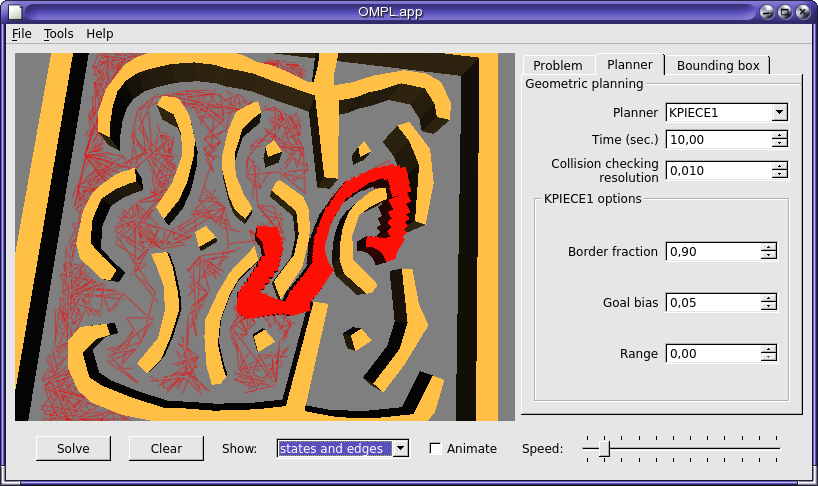Switch to the Problem tab
Viewport: 818px width, 486px height.
pos(558,65)
